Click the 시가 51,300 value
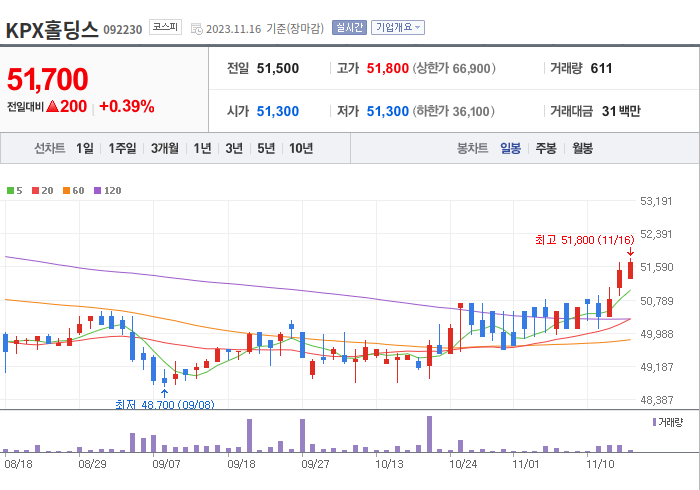The height and width of the screenshot is (490, 700). click(x=278, y=111)
